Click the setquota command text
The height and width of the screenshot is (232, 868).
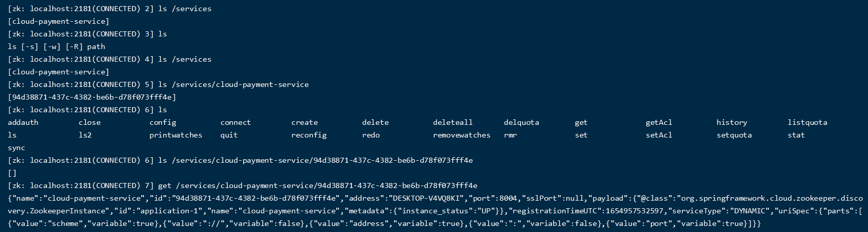point(734,135)
